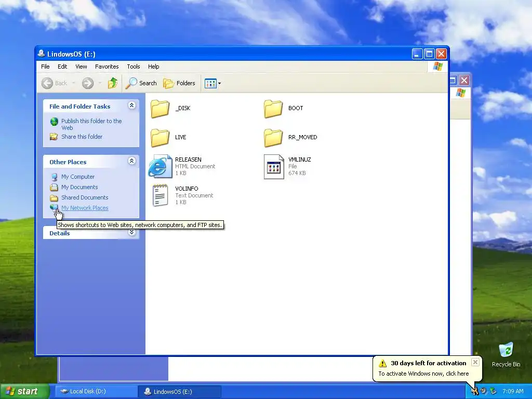Close the activation balloon notification
This screenshot has height=399, width=532.
475,362
